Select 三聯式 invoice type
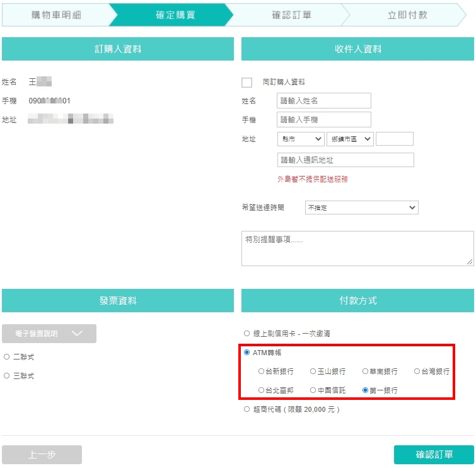The width and height of the screenshot is (476, 468). [7, 376]
